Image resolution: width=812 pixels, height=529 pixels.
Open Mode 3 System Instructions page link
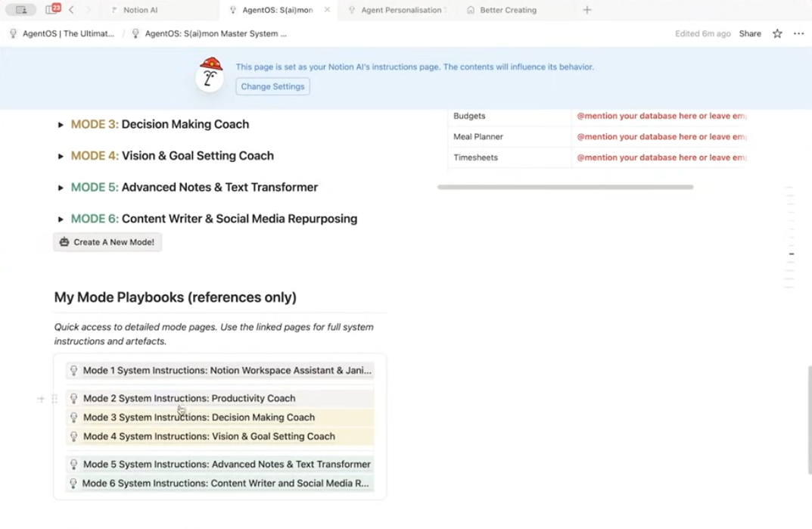(x=198, y=417)
